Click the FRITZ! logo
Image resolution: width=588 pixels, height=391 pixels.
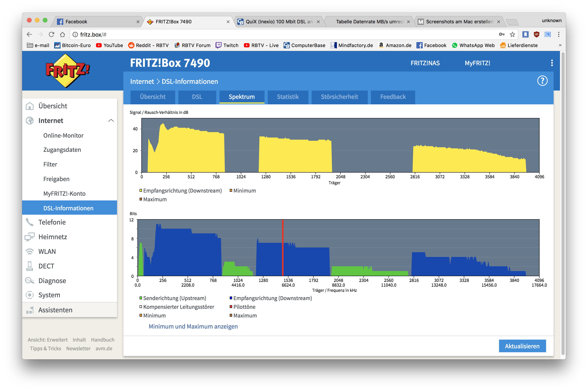tap(68, 71)
